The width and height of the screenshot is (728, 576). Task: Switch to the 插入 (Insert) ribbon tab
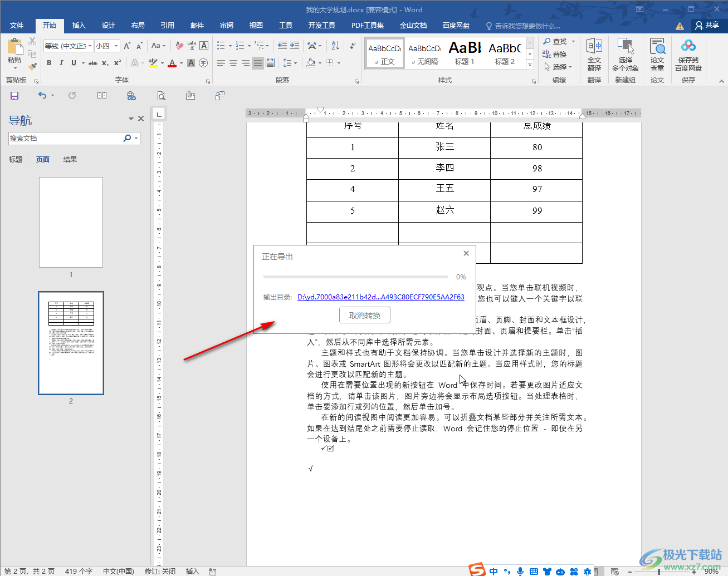[79, 26]
